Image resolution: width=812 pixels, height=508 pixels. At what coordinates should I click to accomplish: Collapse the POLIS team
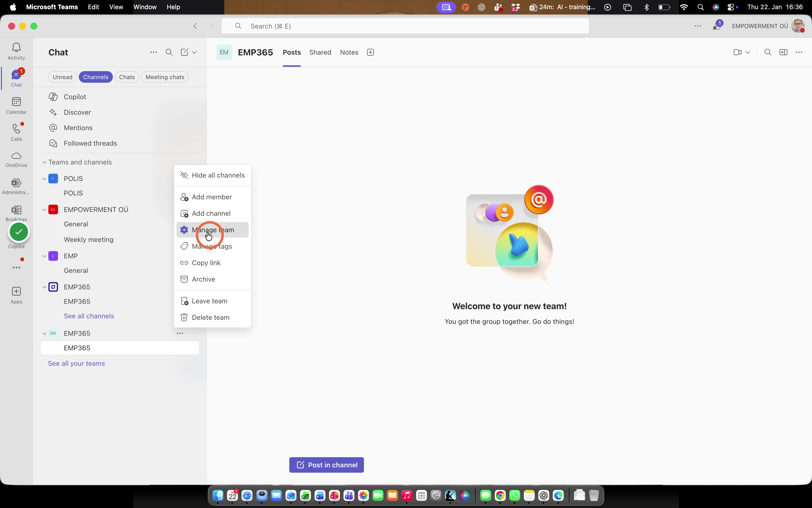(44, 179)
